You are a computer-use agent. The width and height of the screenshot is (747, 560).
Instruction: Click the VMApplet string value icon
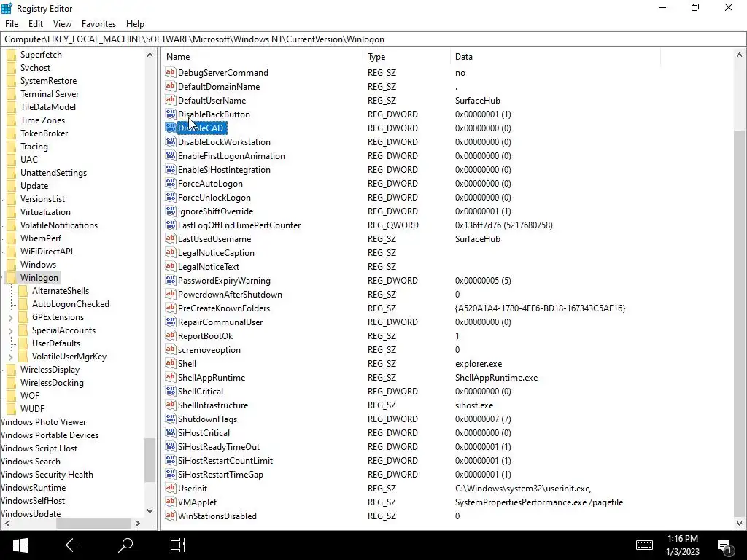point(171,502)
